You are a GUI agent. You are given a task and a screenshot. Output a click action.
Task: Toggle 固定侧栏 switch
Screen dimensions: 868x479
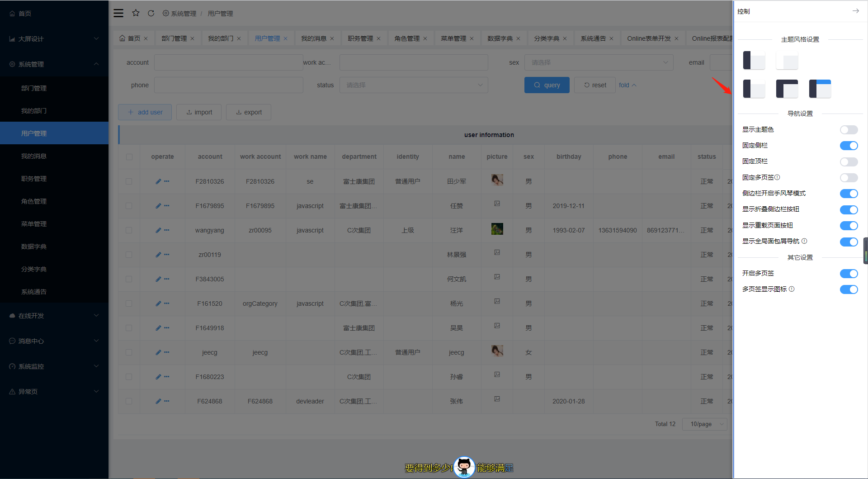click(849, 146)
